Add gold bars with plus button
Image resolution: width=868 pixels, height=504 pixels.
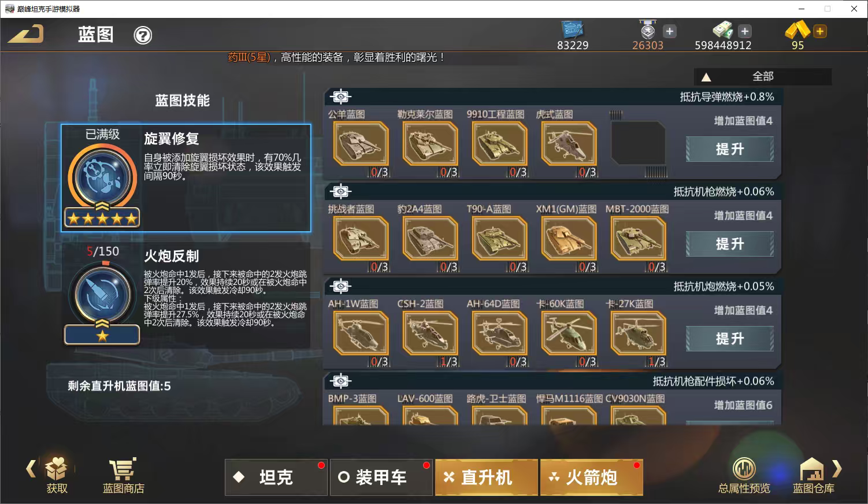(819, 31)
